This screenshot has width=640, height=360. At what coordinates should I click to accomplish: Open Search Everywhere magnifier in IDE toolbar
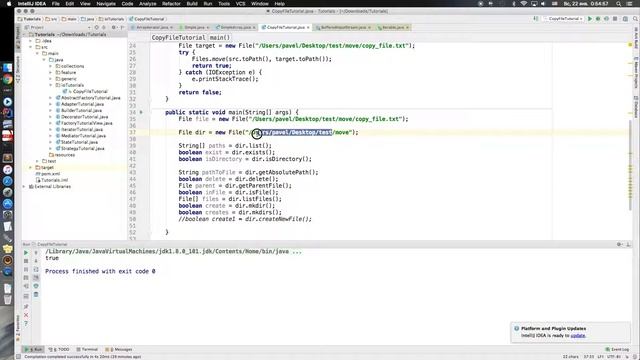(x=635, y=19)
